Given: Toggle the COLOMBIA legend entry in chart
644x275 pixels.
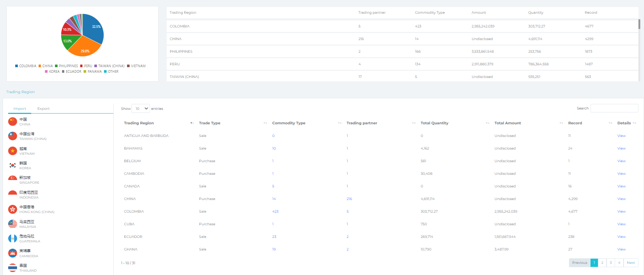Looking at the screenshot, I should point(26,66).
